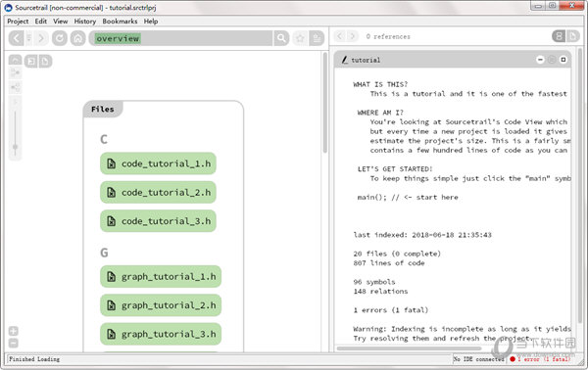Go back in navigation history
This screenshot has height=370, width=588.
[16, 38]
